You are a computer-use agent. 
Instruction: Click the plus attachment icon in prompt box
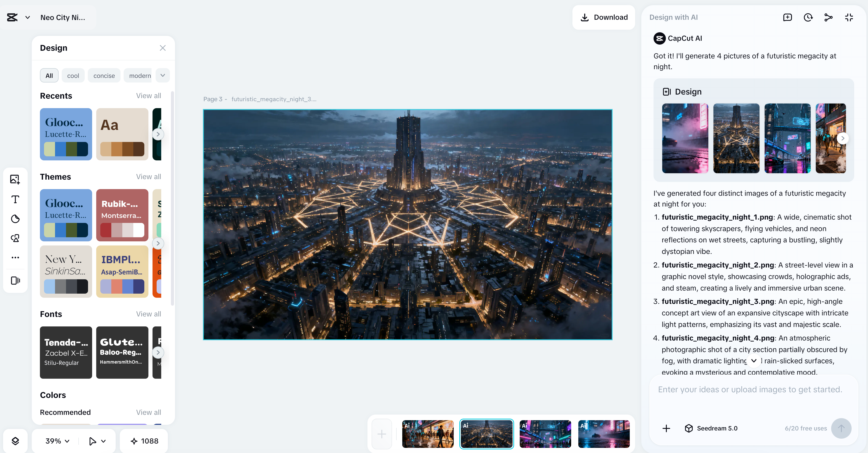pyautogui.click(x=666, y=428)
